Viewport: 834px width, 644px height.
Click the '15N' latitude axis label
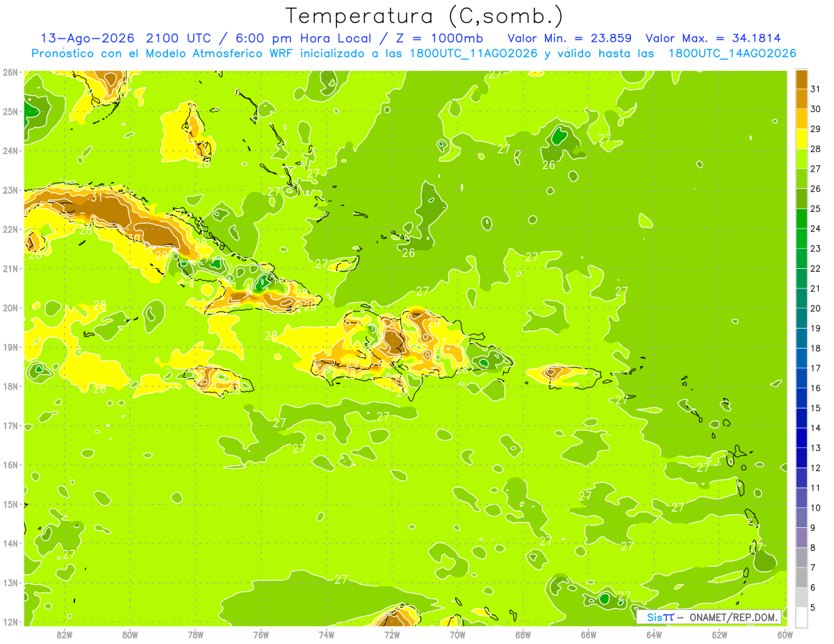coord(10,504)
